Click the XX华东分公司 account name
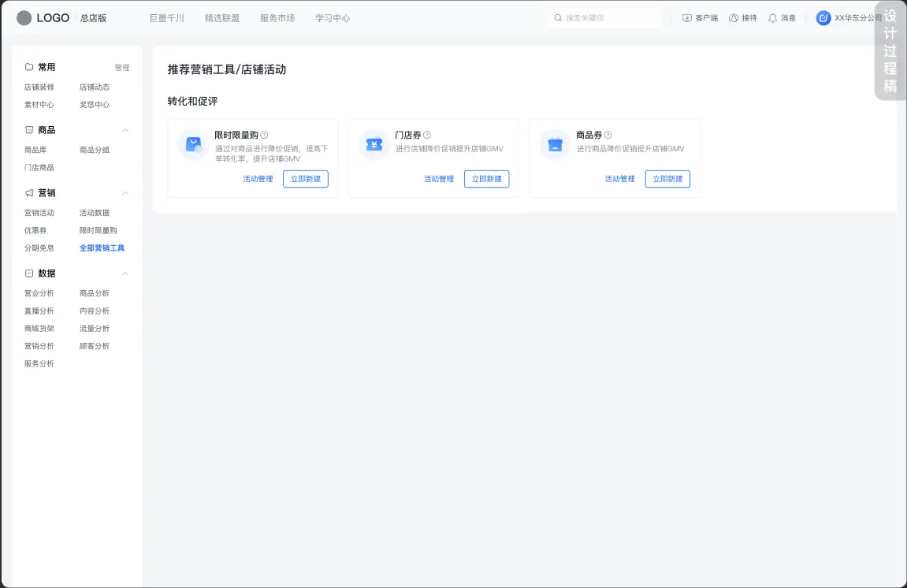The height and width of the screenshot is (588, 907). coord(858,18)
